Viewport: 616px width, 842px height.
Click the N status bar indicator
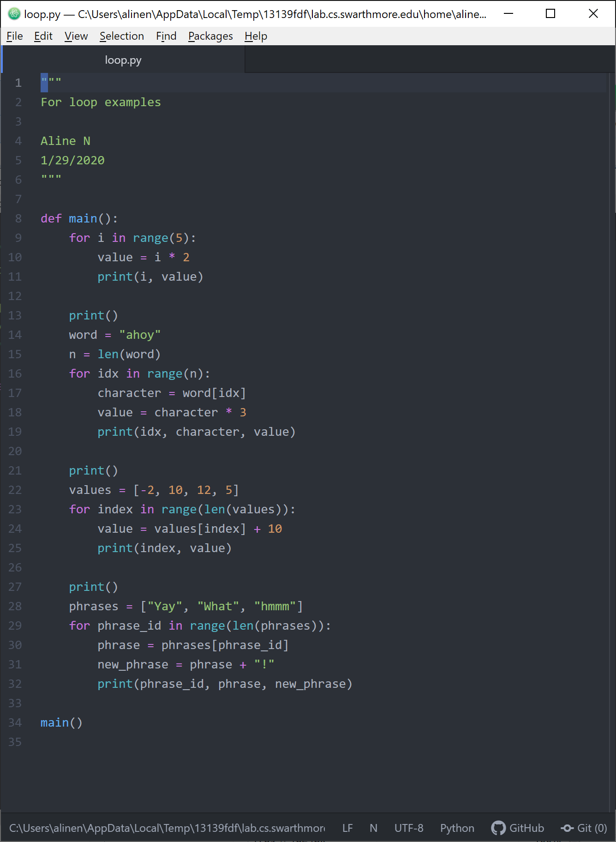click(x=373, y=828)
